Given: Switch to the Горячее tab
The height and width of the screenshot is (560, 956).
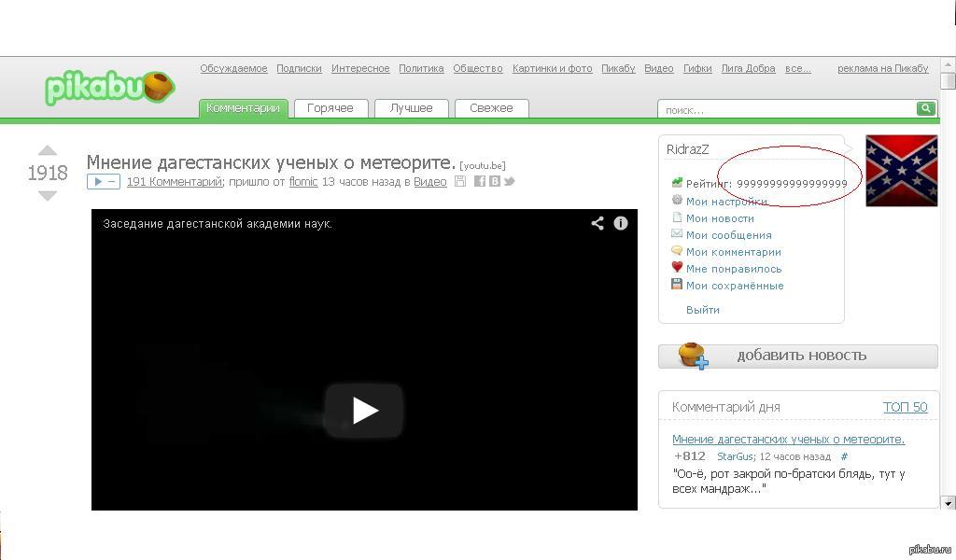Looking at the screenshot, I should pyautogui.click(x=330, y=108).
